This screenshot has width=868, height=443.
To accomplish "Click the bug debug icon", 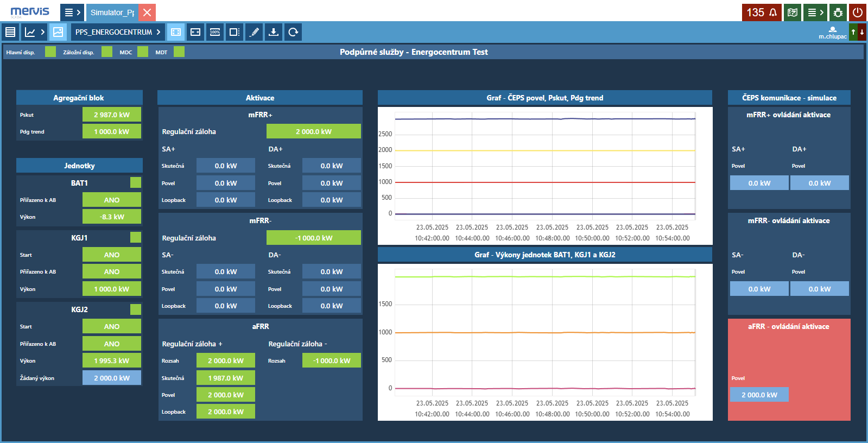I will (x=838, y=12).
